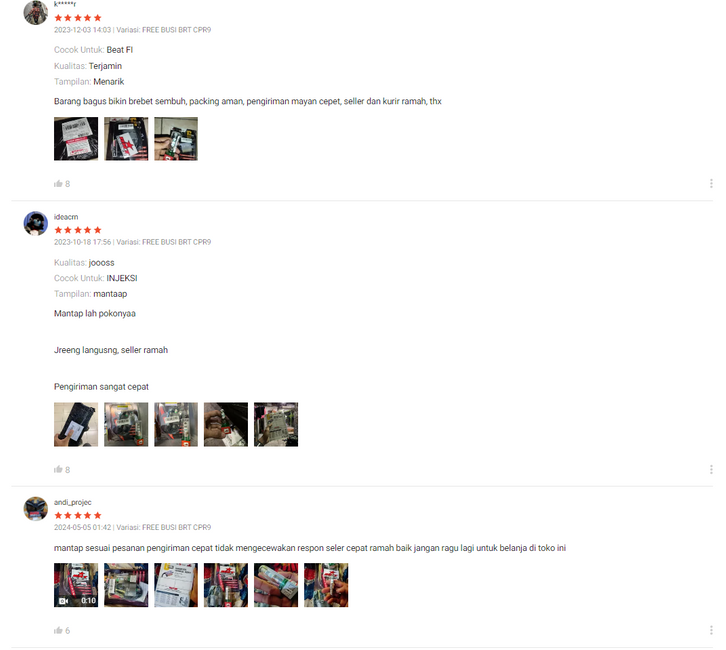Open third photo in andi_projec's review
The width and height of the screenshot is (726, 650).
(176, 585)
